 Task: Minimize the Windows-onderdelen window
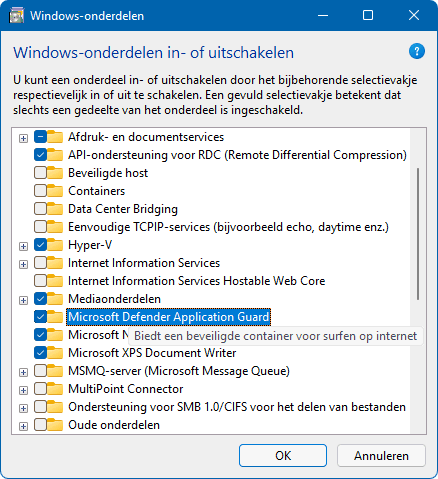(323, 15)
